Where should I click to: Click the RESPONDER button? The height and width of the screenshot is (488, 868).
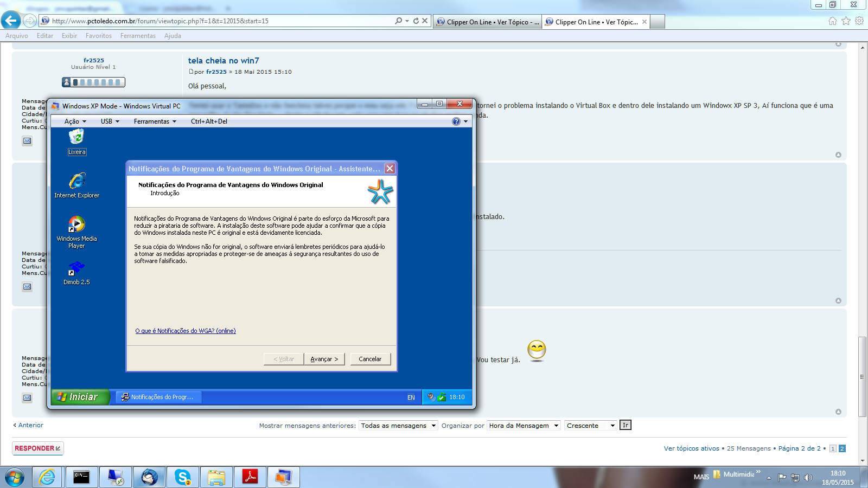click(x=38, y=448)
